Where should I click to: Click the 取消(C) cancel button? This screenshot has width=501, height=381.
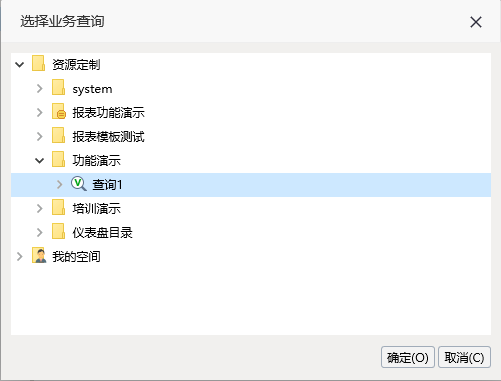point(464,357)
